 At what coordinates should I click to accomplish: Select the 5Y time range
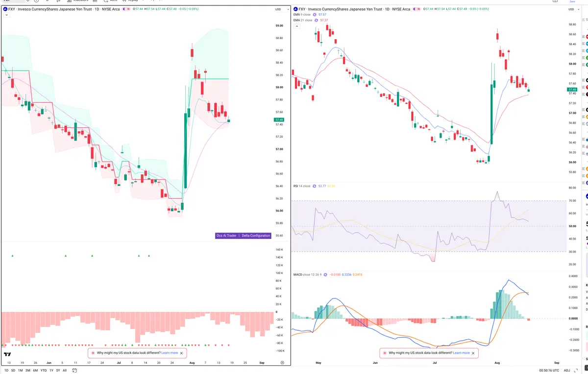(58, 371)
